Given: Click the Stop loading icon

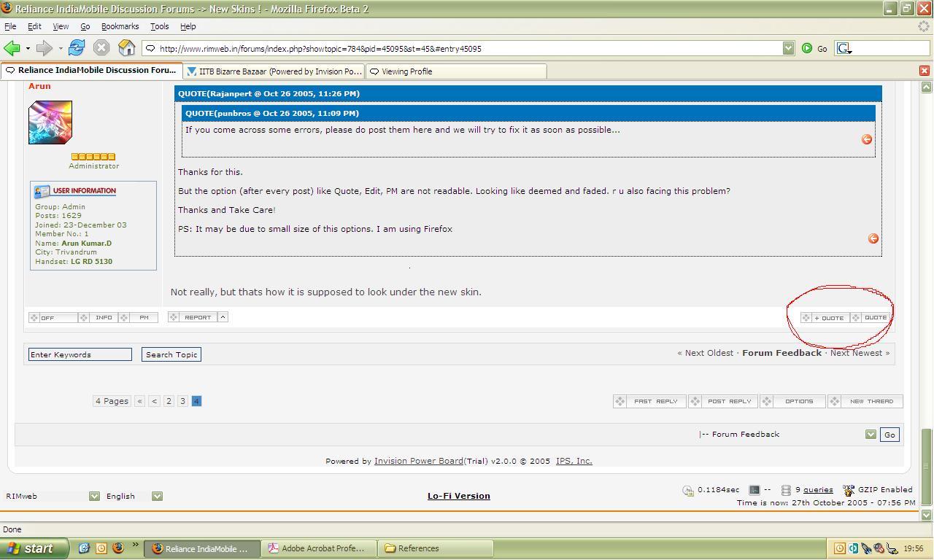Looking at the screenshot, I should click(101, 48).
